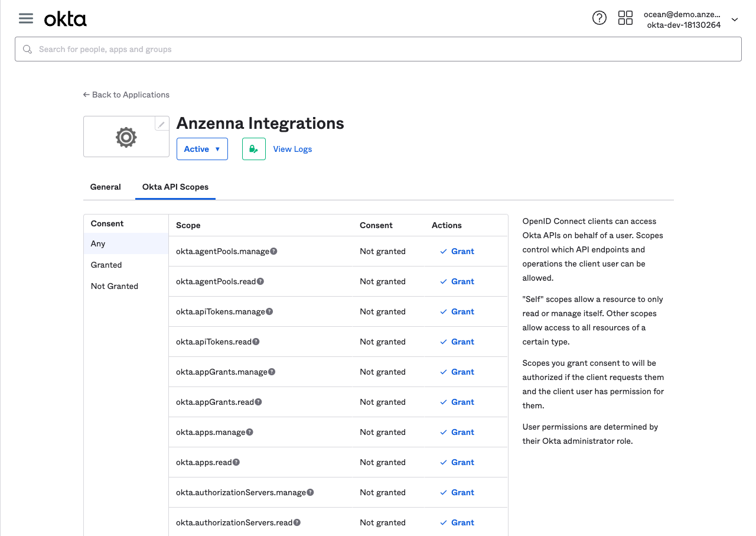The image size is (756, 536).
Task: Open the apps grid icon
Action: [x=625, y=18]
